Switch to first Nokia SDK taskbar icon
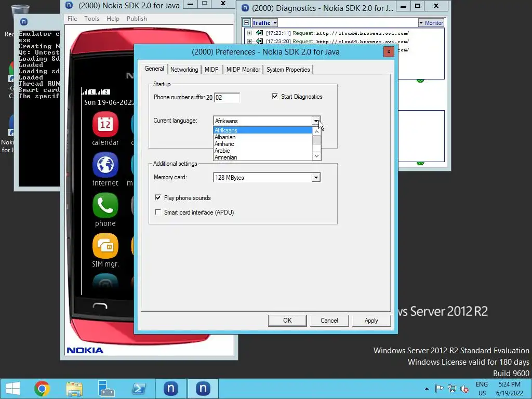This screenshot has height=399, width=532. [170, 389]
